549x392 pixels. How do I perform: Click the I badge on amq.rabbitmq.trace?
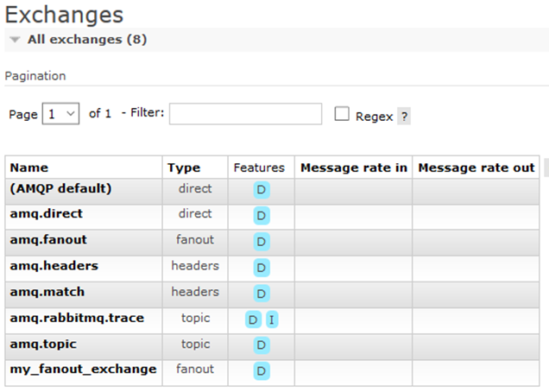coord(272,319)
